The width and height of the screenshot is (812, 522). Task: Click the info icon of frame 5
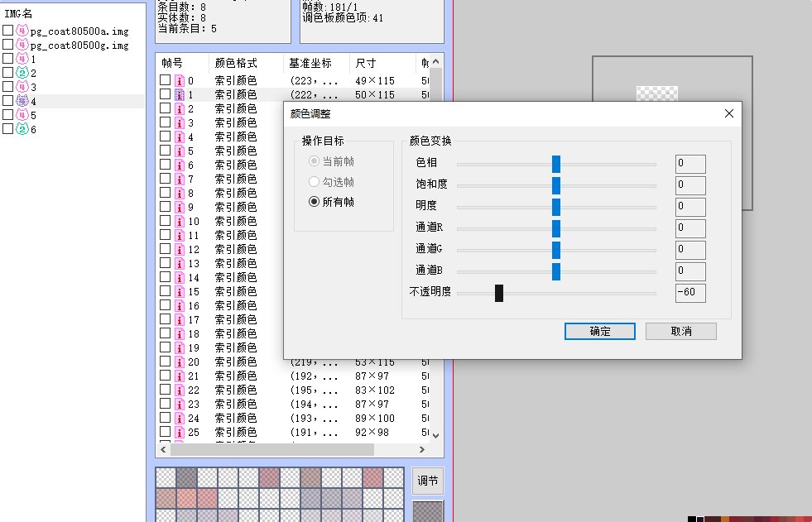(179, 151)
